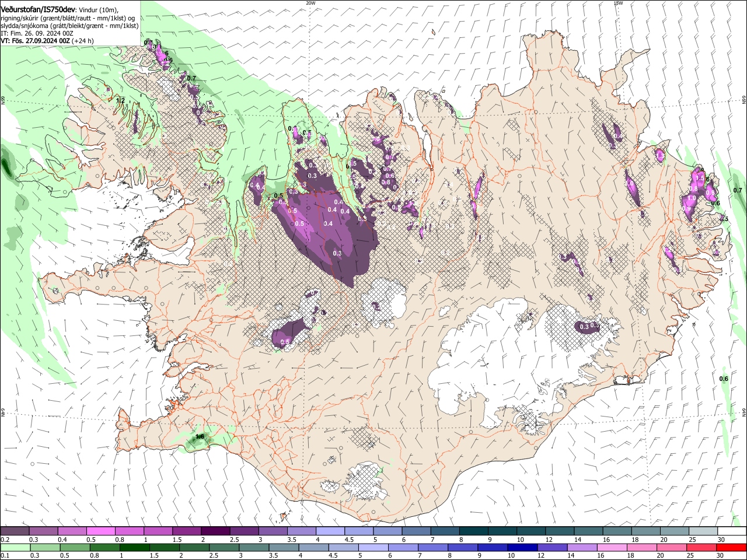
Task: Select the bright pink 0.5 swatch in top legend
Action: coord(100,531)
